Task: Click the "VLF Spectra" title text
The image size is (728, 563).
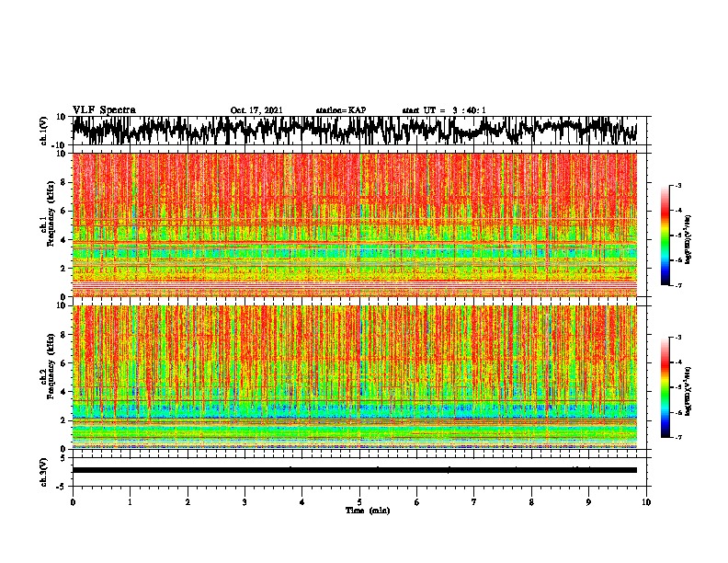Action: [104, 110]
